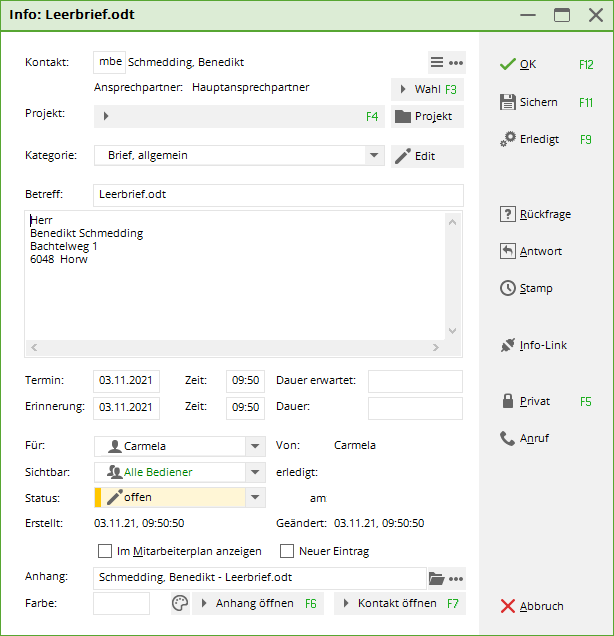Image resolution: width=614 pixels, height=636 pixels.
Task: Tick the Neuer Eintrag checkbox
Action: coord(287,551)
